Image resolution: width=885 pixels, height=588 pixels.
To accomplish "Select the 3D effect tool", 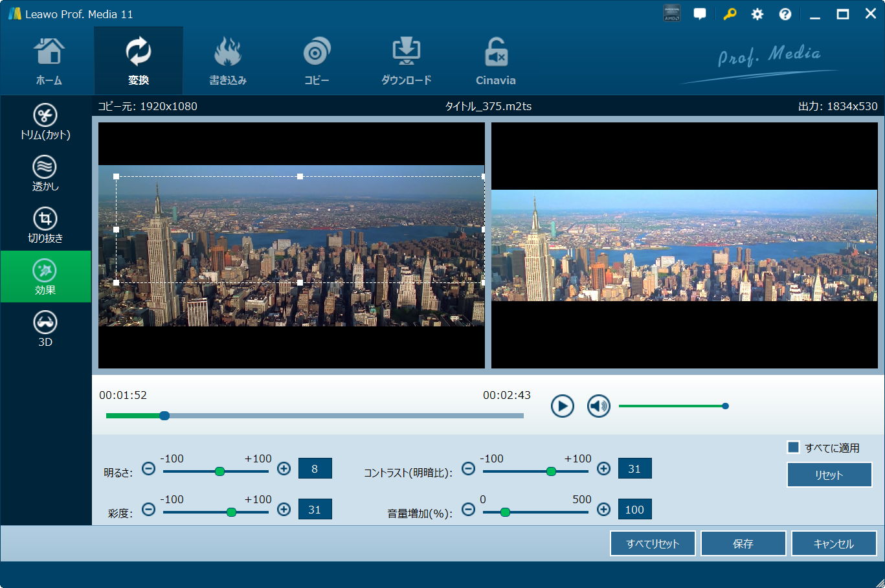I will click(x=45, y=329).
